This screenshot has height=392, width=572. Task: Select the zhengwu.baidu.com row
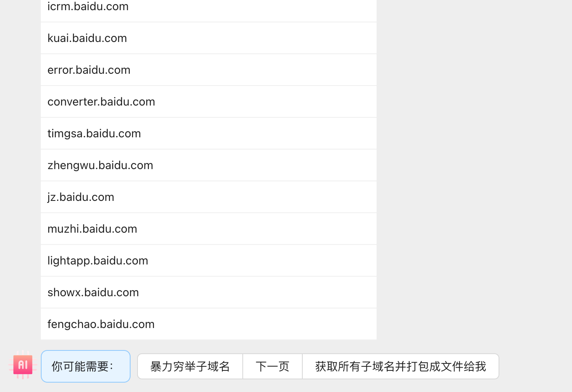tap(208, 165)
